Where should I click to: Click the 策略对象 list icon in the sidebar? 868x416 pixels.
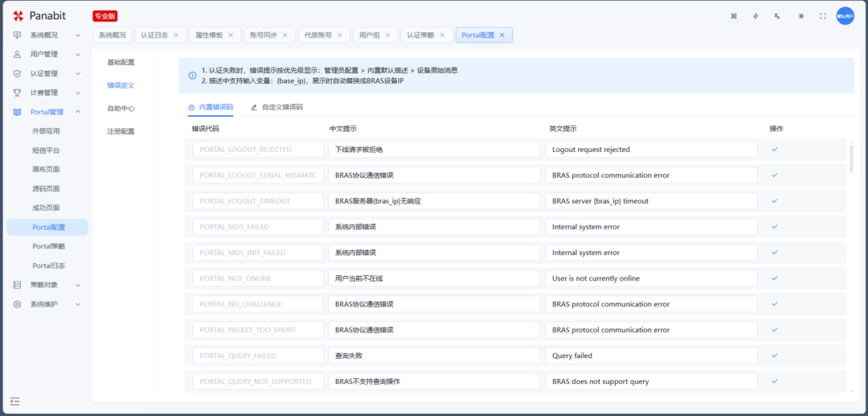[x=17, y=285]
